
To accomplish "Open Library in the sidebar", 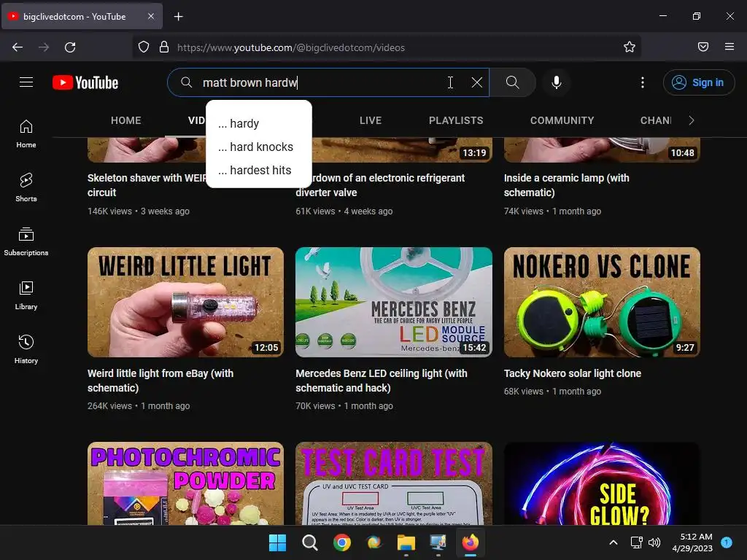I will [26, 296].
